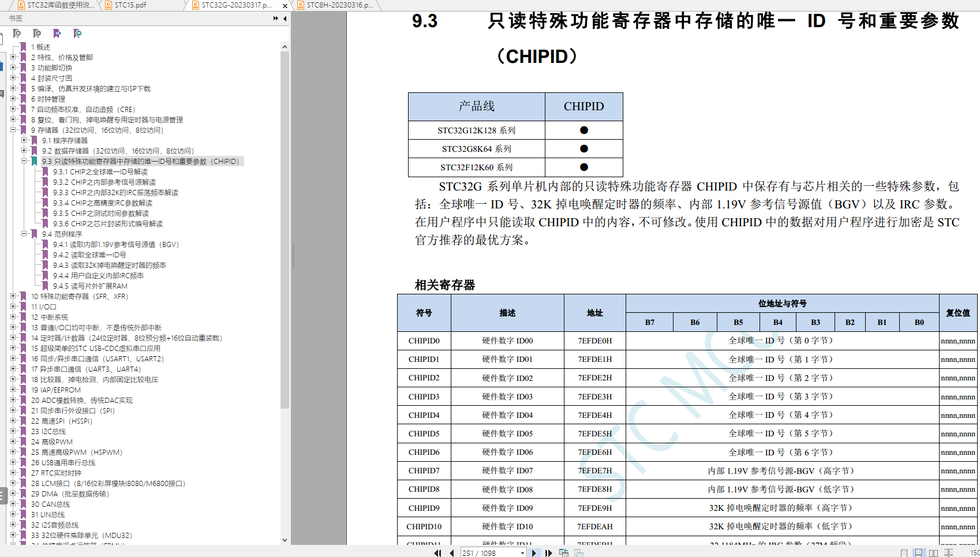Expand the bookmarks panel with double-arrow icon
This screenshot has width=980, height=557.
275,18
